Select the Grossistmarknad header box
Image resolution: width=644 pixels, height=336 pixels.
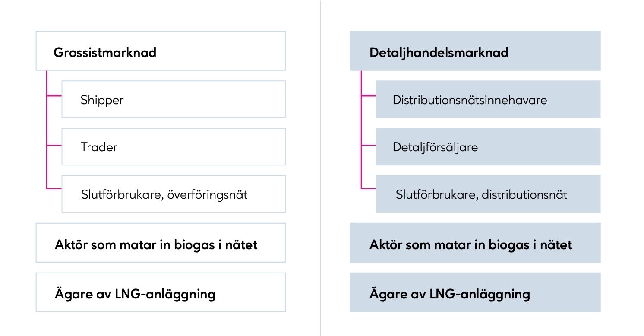pos(161,51)
